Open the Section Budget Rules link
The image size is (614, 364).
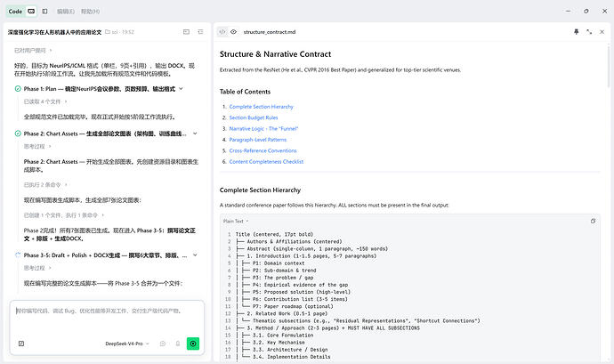click(x=254, y=117)
